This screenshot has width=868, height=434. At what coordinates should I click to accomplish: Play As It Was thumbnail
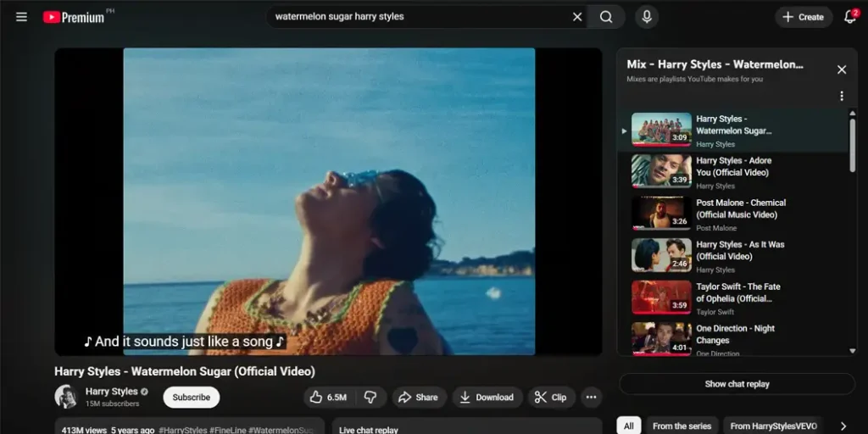(661, 255)
